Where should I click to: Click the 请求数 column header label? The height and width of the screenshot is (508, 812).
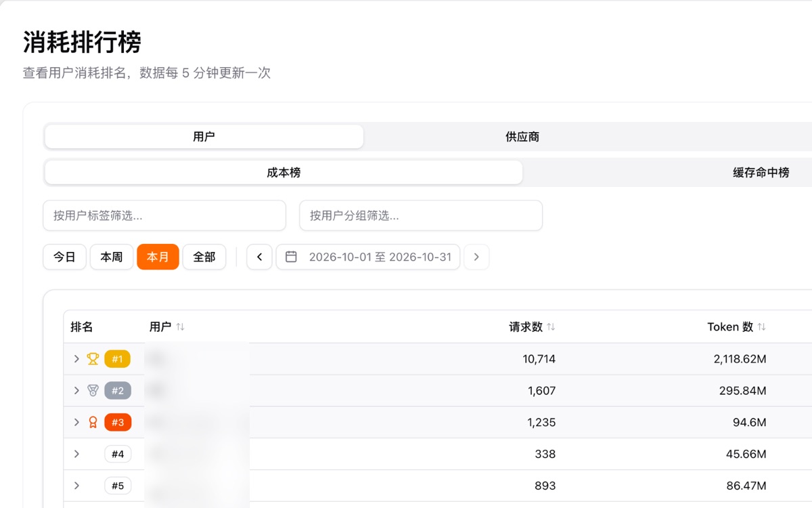click(526, 327)
